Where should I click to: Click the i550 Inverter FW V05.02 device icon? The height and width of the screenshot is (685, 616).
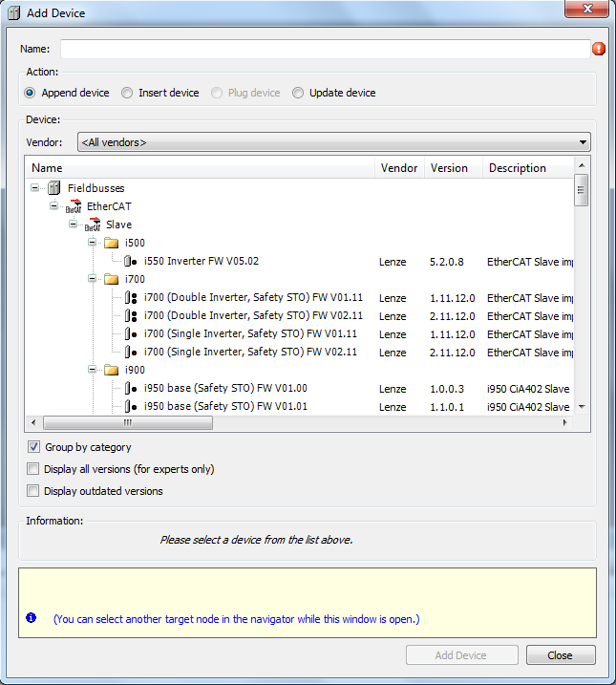[x=131, y=261]
